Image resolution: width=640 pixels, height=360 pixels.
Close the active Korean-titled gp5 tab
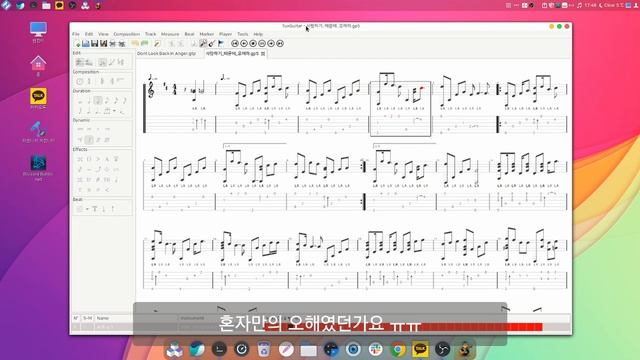[x=263, y=53]
